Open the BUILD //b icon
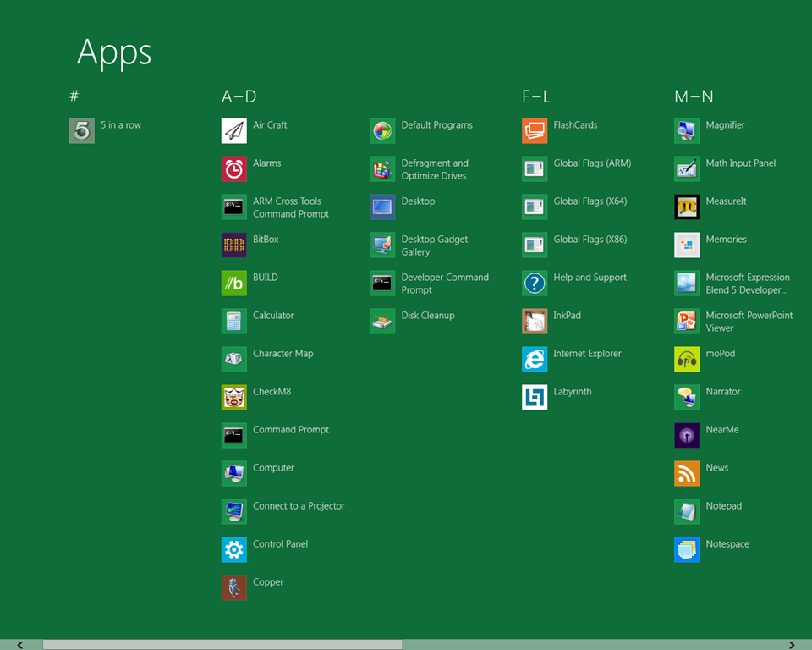The height and width of the screenshot is (650, 812). click(234, 283)
